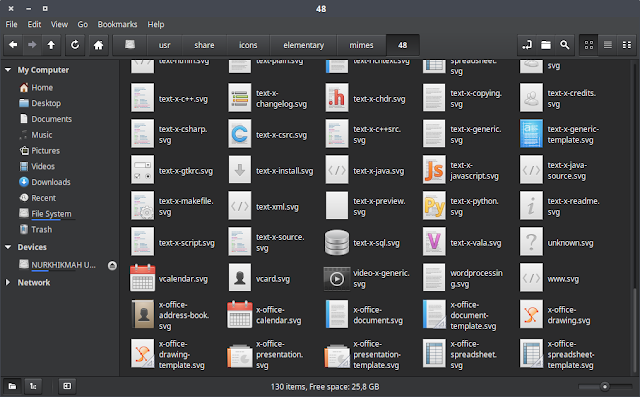Screen dimensions: 640x397
Task: Hide the sidebar with statusbar button
Action: [67, 386]
